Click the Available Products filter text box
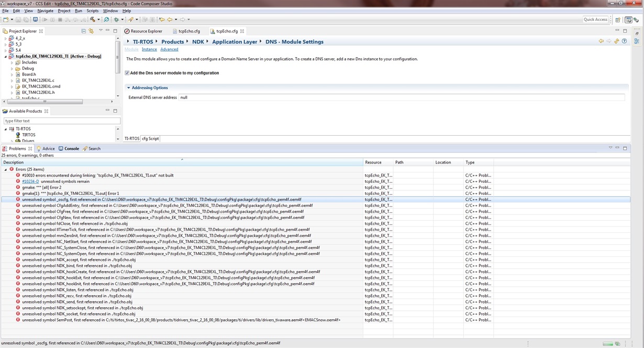 tap(62, 121)
